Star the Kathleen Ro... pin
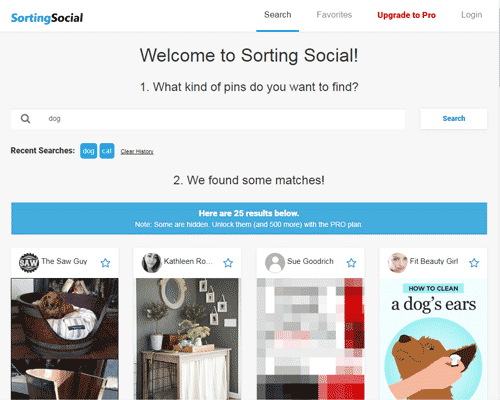 tap(228, 263)
